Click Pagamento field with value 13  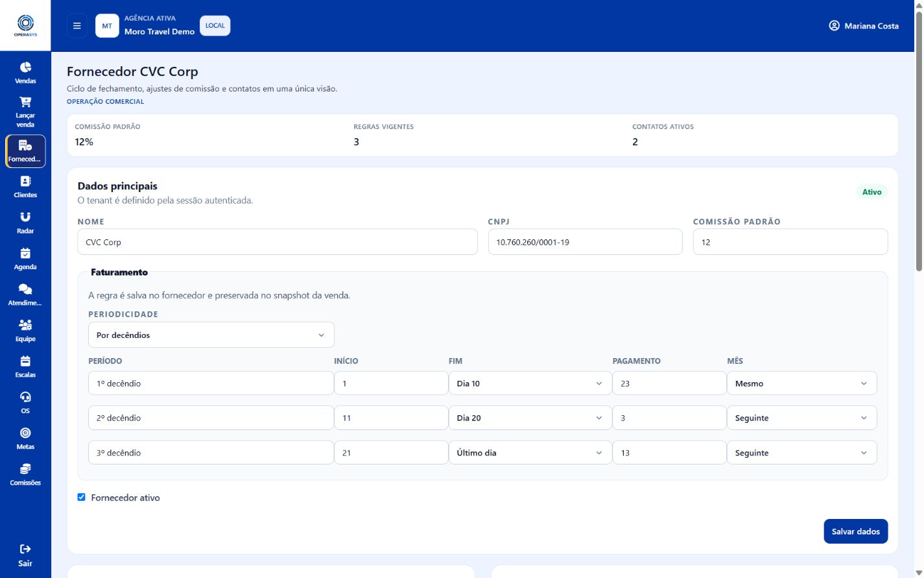[669, 453]
